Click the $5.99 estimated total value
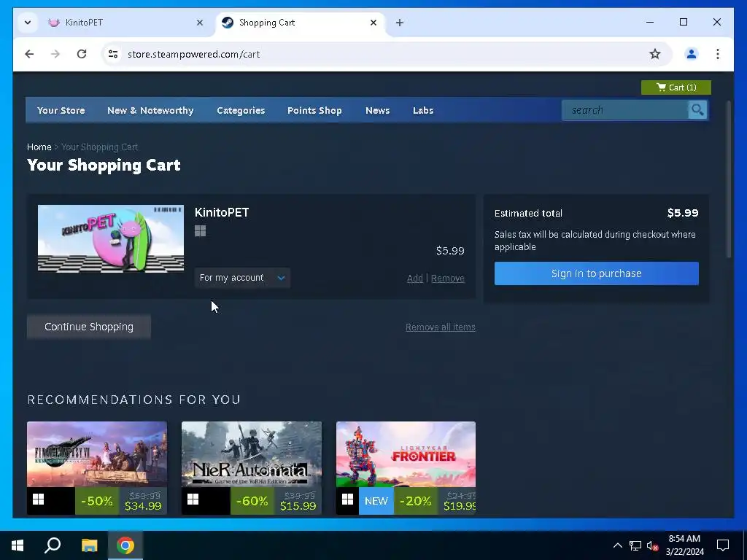This screenshot has height=560, width=747. [x=683, y=213]
